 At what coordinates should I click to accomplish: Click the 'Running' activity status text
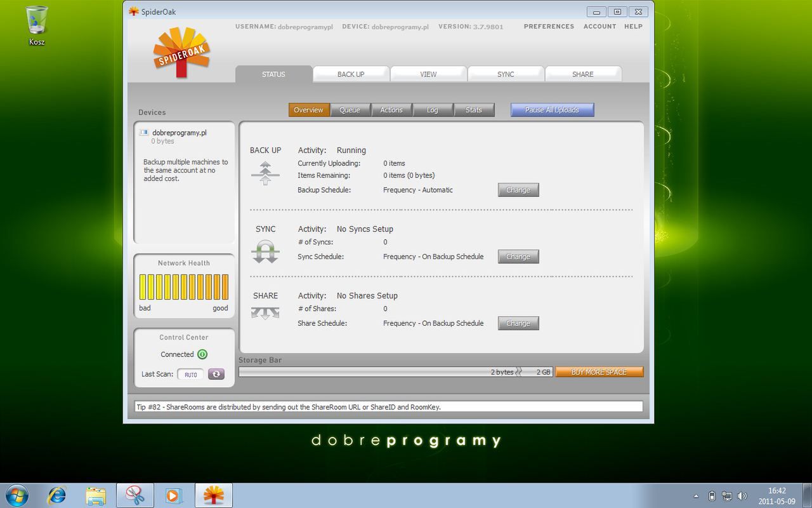(x=351, y=150)
